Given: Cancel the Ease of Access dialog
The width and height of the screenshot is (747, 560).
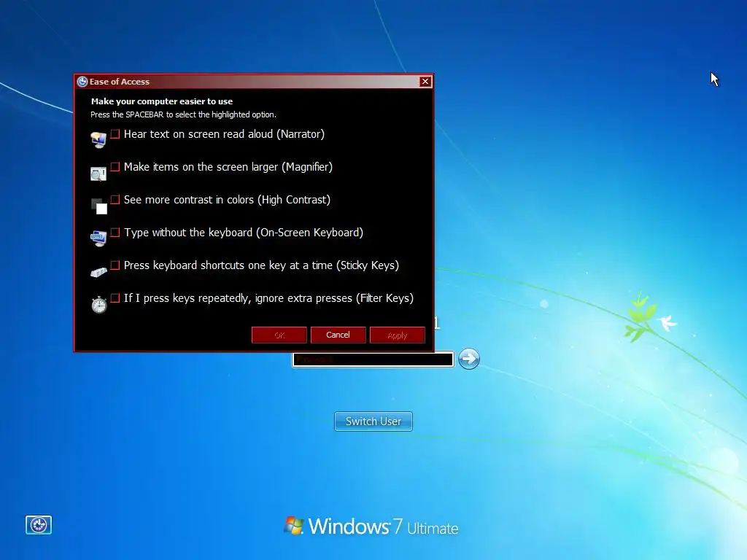Looking at the screenshot, I should [338, 335].
